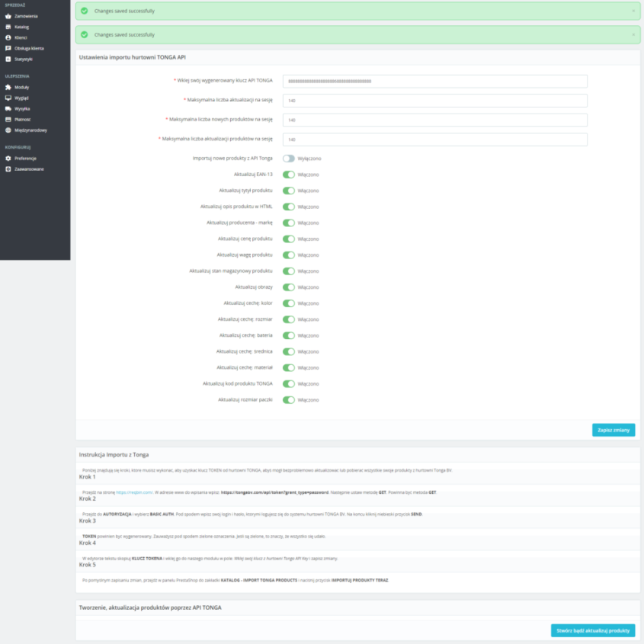Switch off 'Aktualizuj cechę: średnica'
Viewport: 644px width, 644px height.
[289, 351]
